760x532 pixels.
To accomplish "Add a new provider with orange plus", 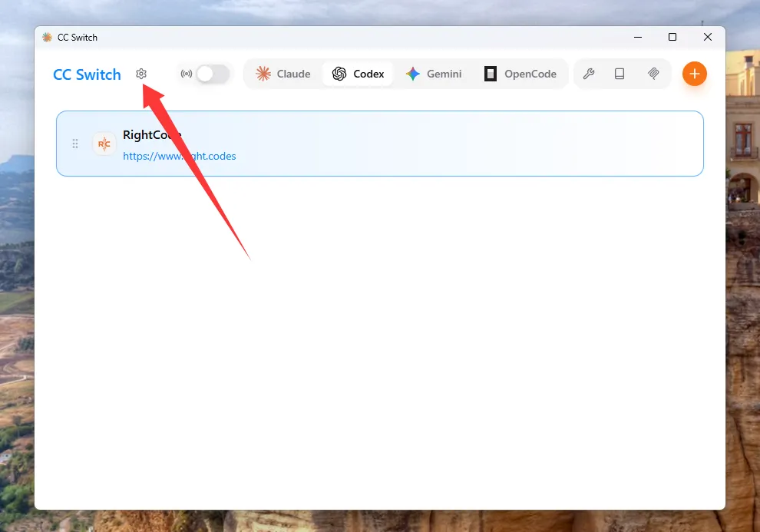I will pos(694,74).
